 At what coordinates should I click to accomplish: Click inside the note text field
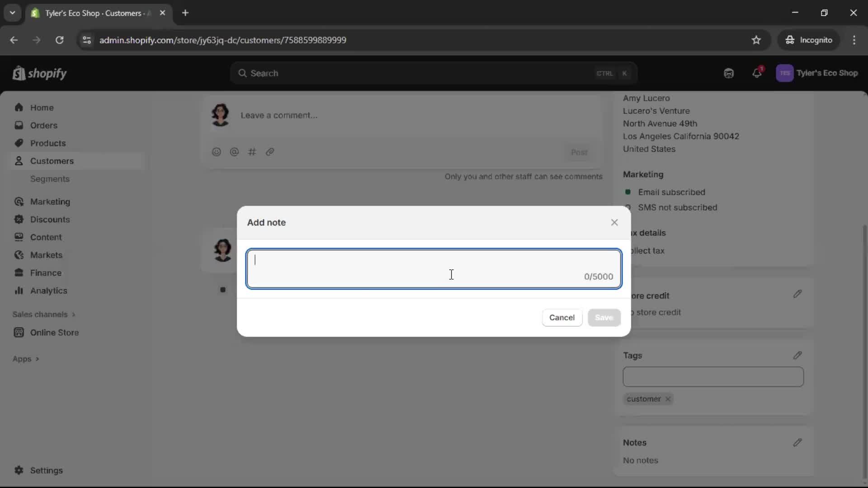tap(434, 268)
